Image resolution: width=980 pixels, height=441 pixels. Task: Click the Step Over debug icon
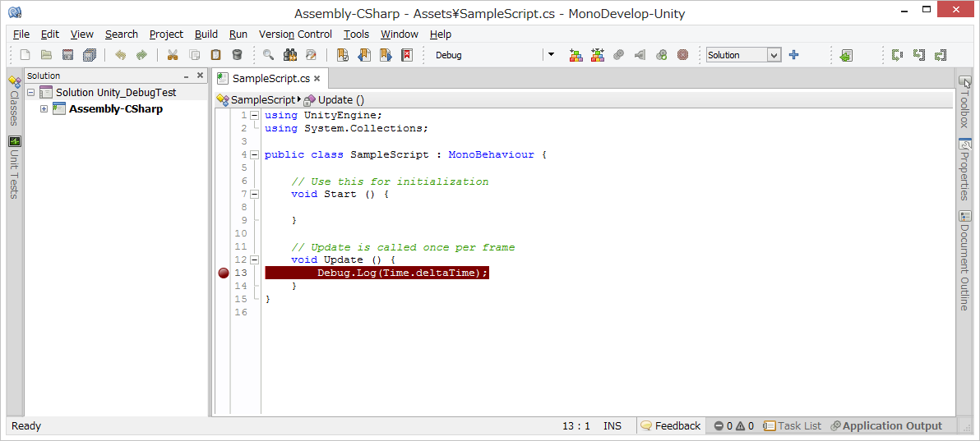(898, 55)
